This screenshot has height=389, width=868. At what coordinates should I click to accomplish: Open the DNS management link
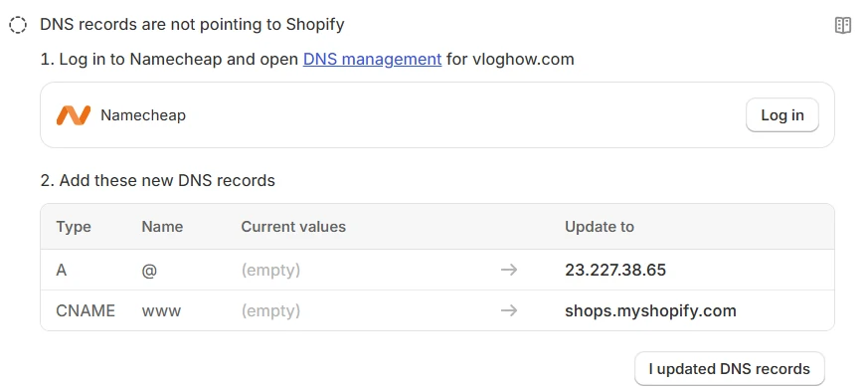coord(372,59)
